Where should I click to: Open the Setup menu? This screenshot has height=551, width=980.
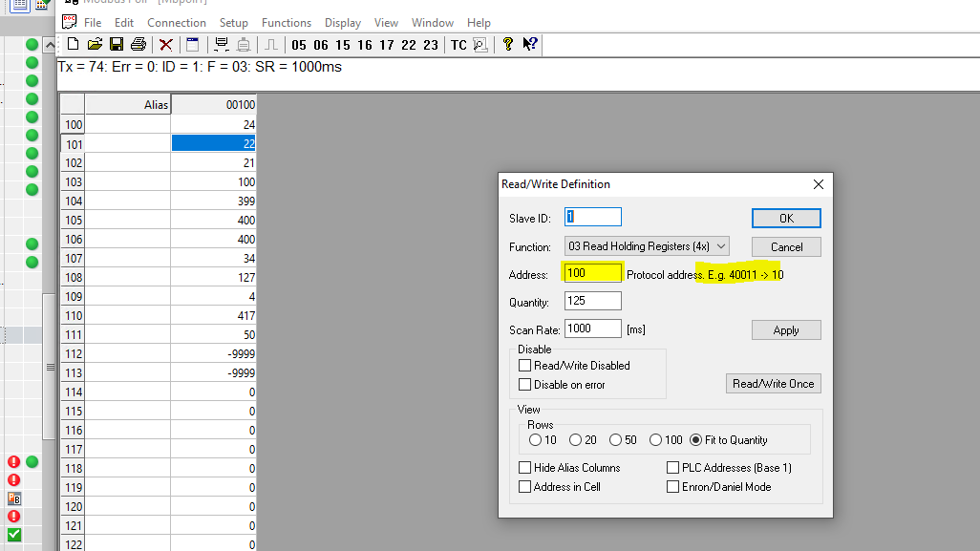(x=233, y=23)
